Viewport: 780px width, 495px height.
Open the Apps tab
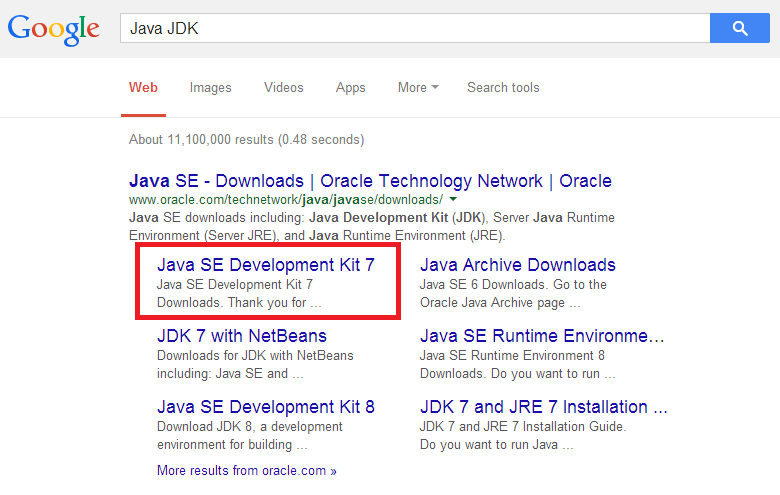pyautogui.click(x=351, y=88)
